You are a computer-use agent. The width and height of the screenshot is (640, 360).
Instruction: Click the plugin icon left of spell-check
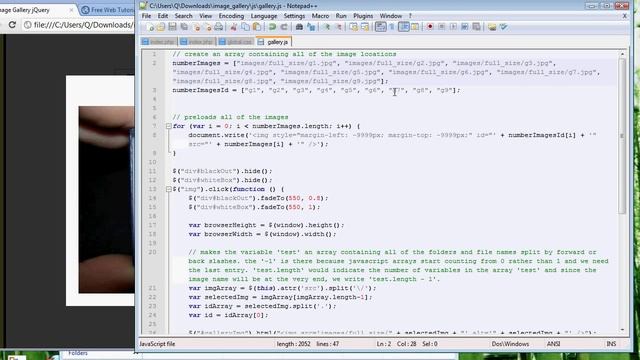click(492, 27)
